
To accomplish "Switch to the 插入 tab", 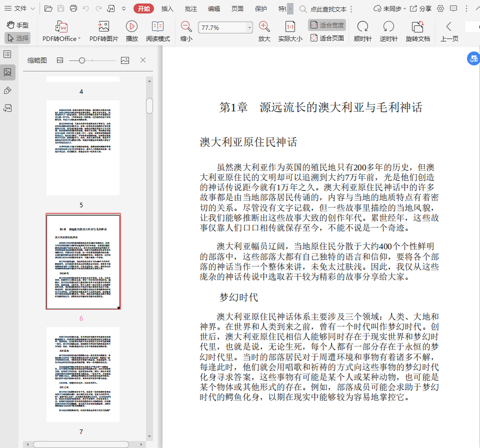I will point(167,9).
